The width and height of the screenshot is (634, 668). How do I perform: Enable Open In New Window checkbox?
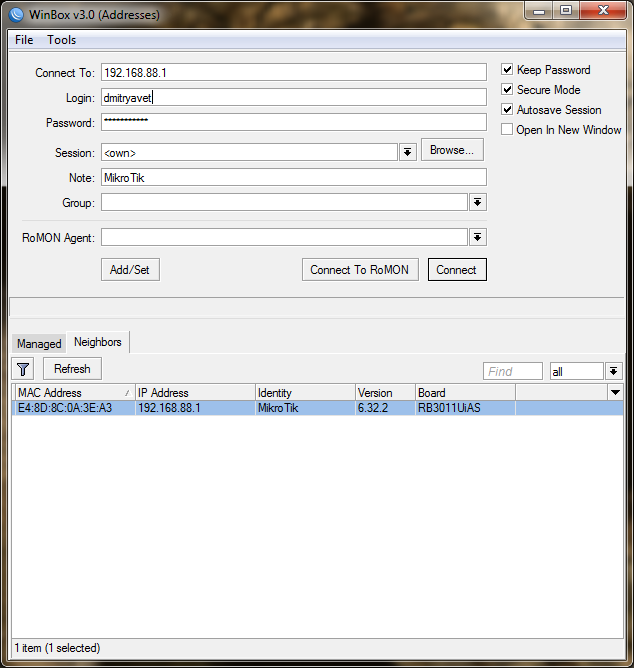(x=508, y=130)
